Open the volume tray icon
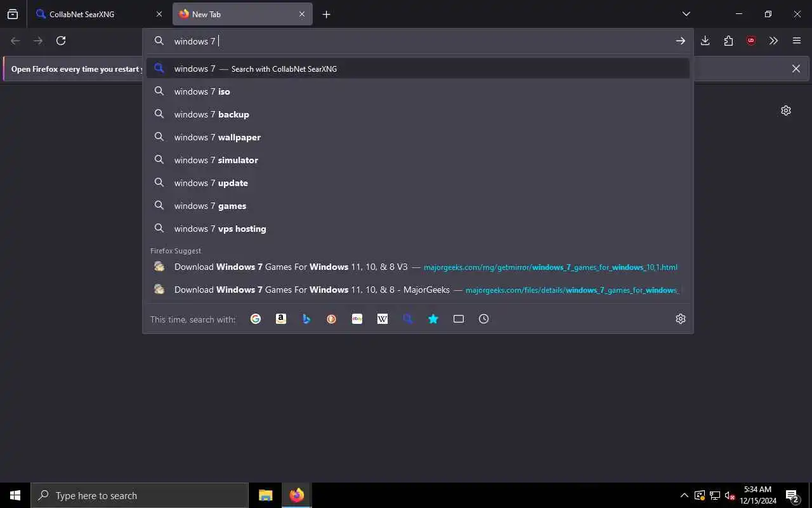812x508 pixels. coord(730,495)
